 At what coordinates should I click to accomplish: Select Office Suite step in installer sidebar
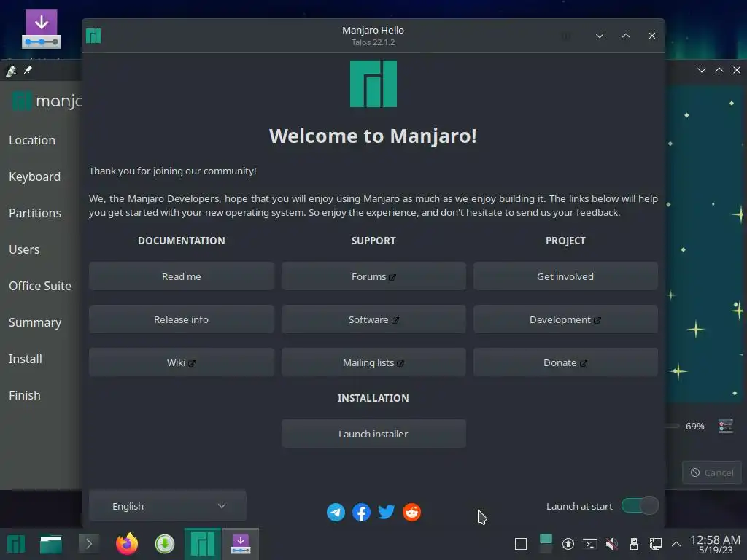coord(40,286)
